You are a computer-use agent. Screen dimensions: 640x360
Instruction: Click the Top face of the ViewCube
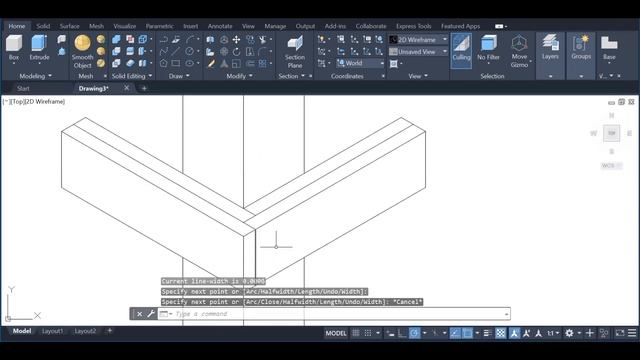click(611, 133)
